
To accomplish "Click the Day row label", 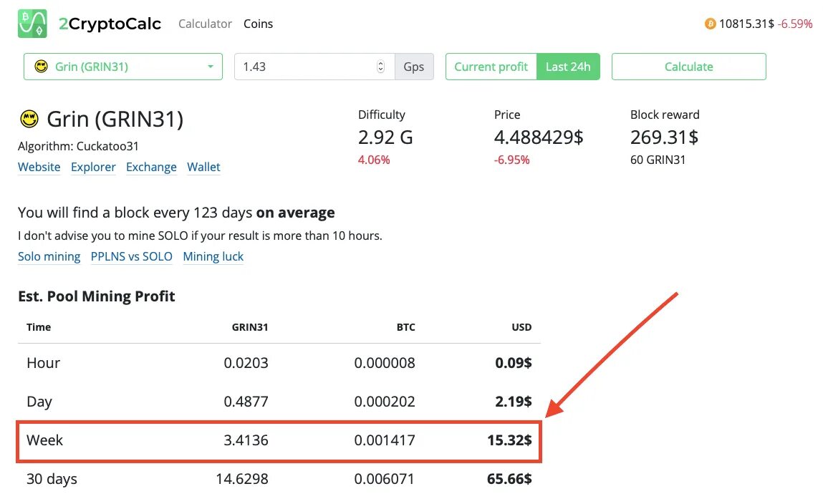I will click(39, 402).
